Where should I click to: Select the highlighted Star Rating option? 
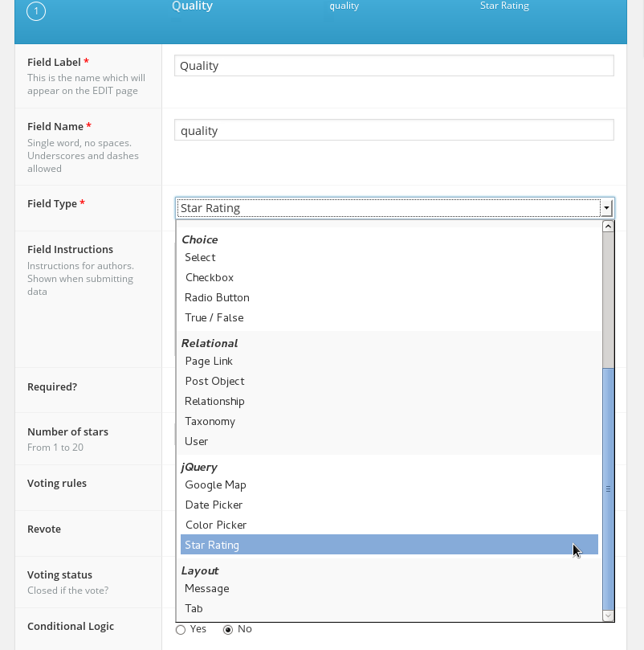click(x=212, y=546)
